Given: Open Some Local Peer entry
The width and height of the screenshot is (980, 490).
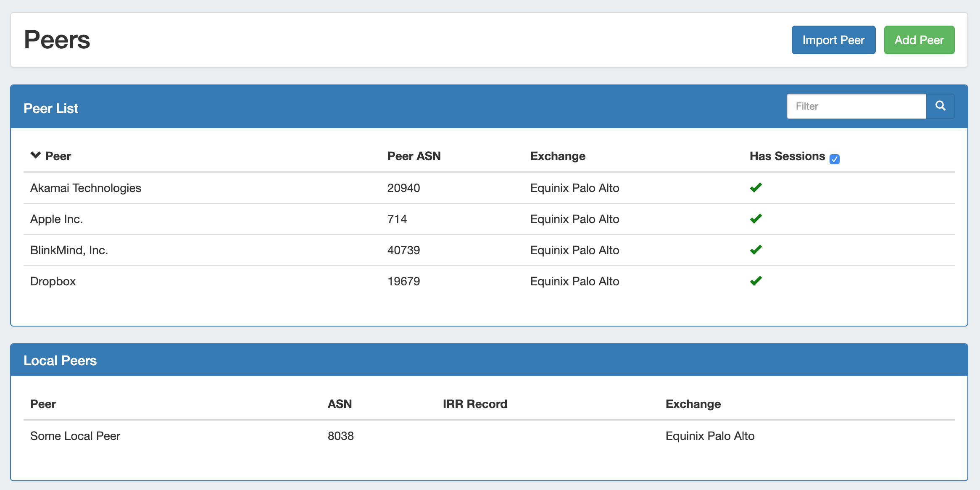Looking at the screenshot, I should tap(75, 436).
